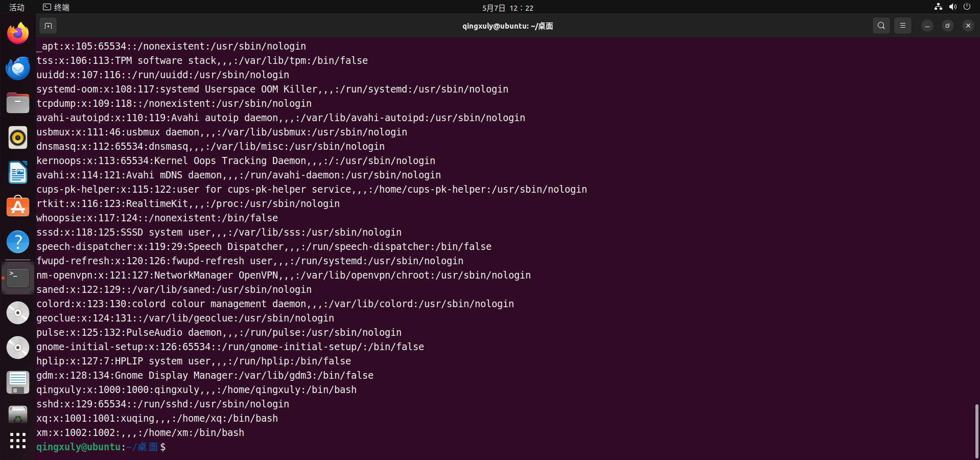This screenshot has width=980, height=460.
Task: Open the second disc drive icon in the dock
Action: [18, 347]
